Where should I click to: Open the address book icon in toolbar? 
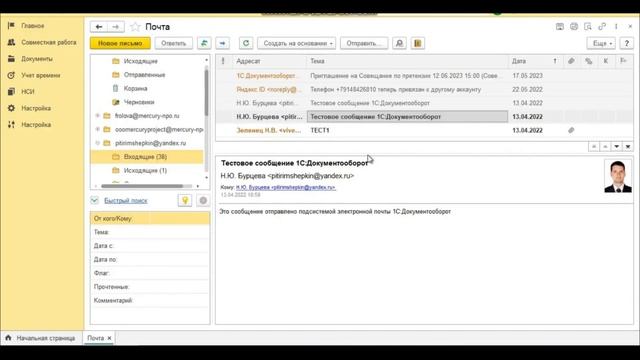tap(418, 43)
